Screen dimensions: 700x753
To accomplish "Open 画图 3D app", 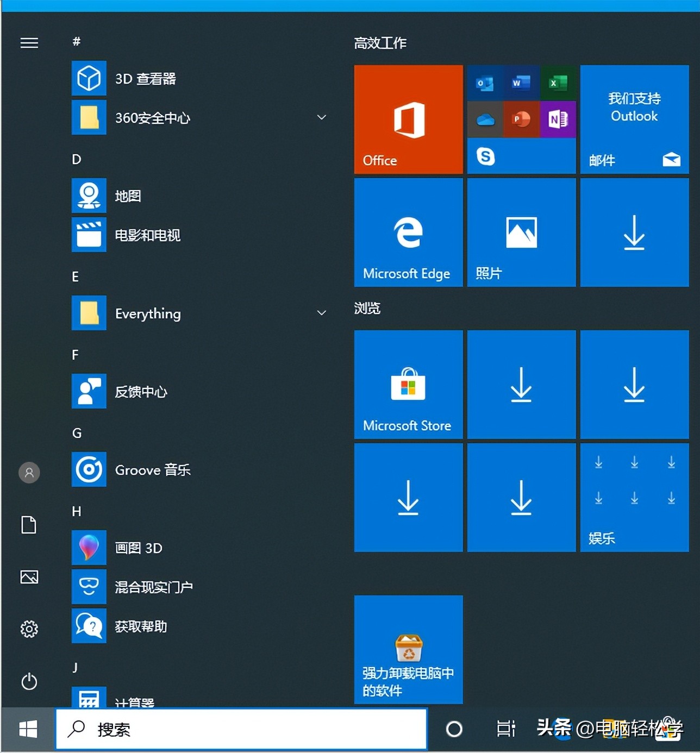I will (x=199, y=548).
